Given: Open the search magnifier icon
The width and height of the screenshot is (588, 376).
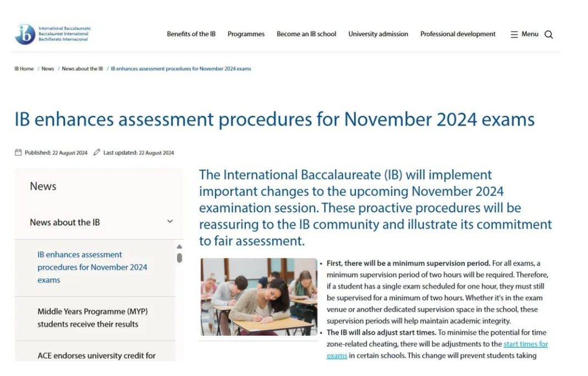Looking at the screenshot, I should point(548,35).
